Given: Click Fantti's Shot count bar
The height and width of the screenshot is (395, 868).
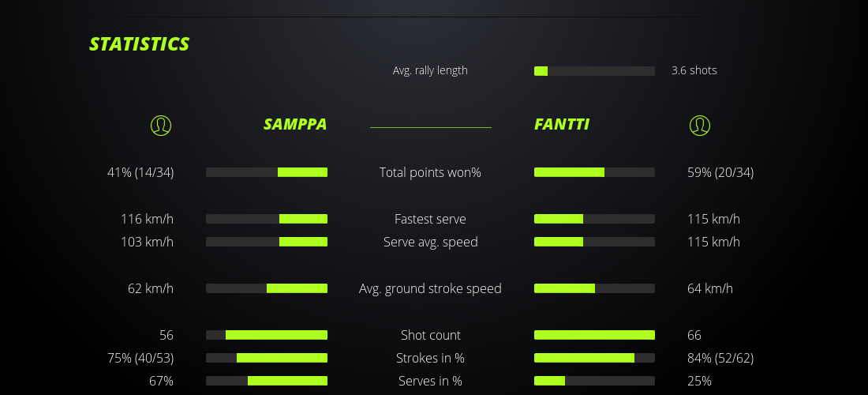Looking at the screenshot, I should pos(594,335).
